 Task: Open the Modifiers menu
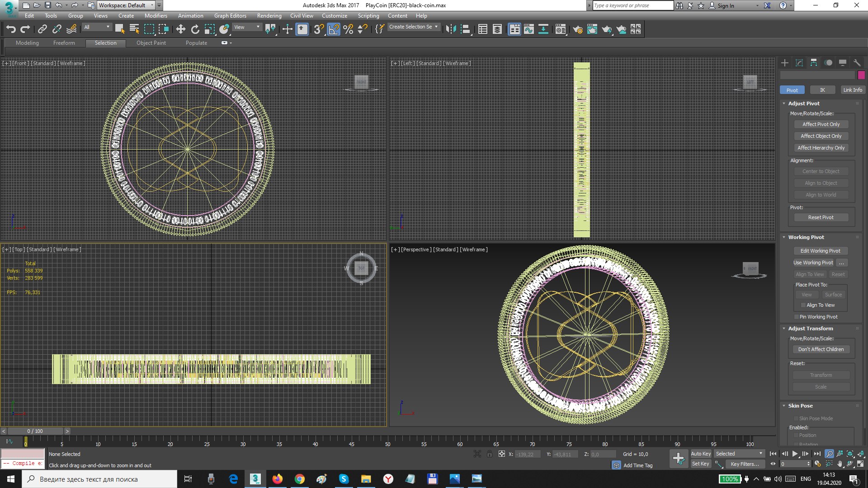pyautogui.click(x=156, y=16)
